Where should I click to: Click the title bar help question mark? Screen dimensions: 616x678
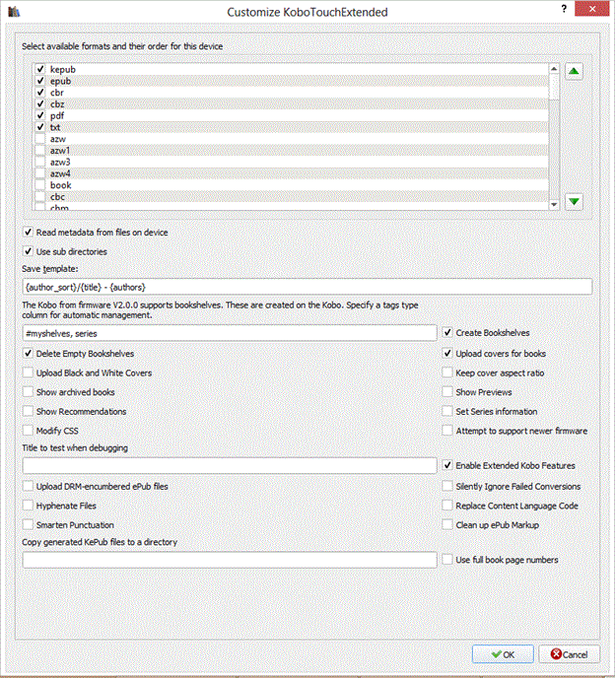(562, 11)
